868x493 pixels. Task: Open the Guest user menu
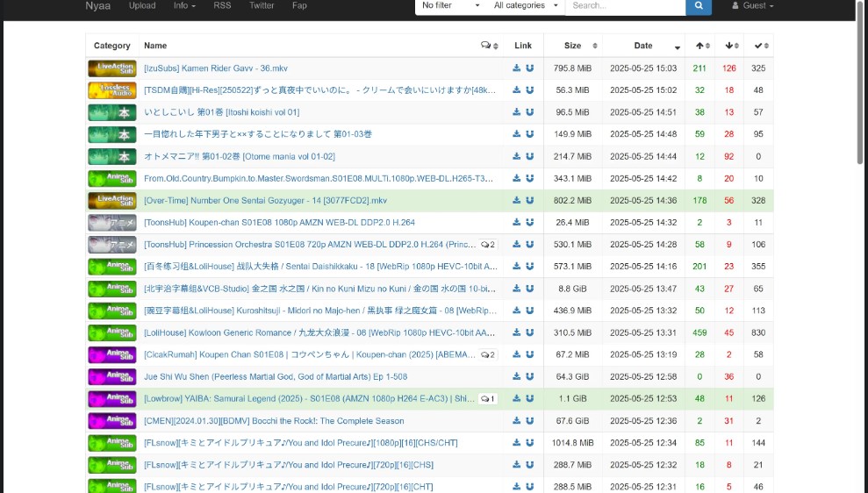pyautogui.click(x=753, y=6)
